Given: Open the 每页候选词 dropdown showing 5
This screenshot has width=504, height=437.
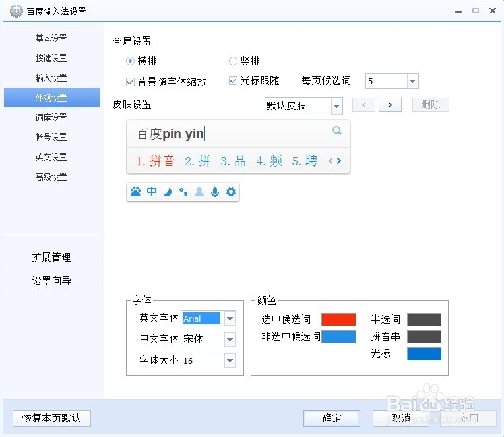Looking at the screenshot, I should pyautogui.click(x=392, y=81).
